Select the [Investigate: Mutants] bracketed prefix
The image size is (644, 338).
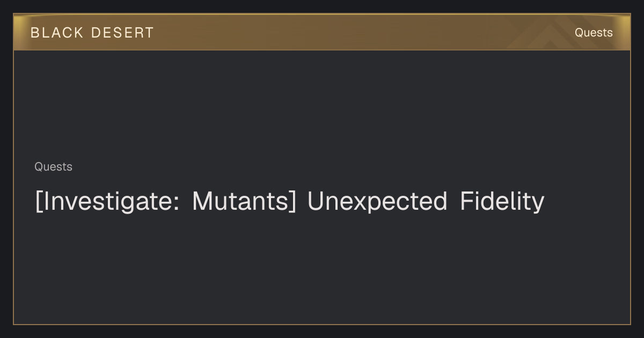pyautogui.click(x=165, y=202)
